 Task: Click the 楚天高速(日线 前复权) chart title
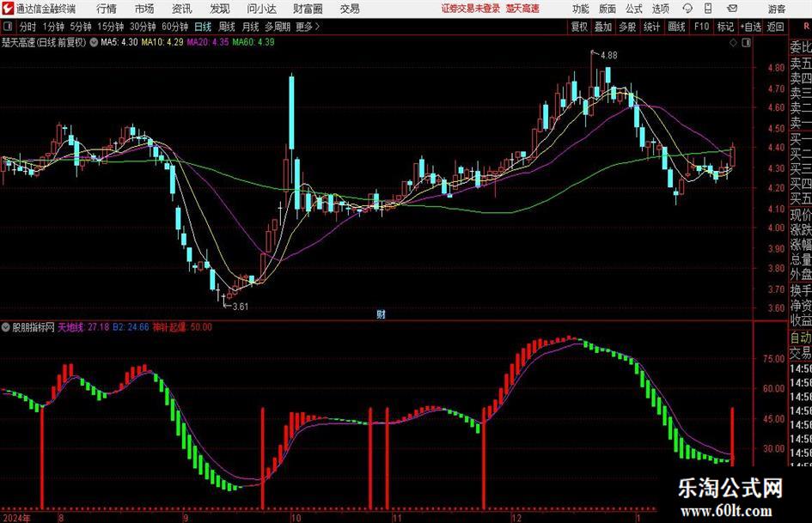(x=44, y=42)
